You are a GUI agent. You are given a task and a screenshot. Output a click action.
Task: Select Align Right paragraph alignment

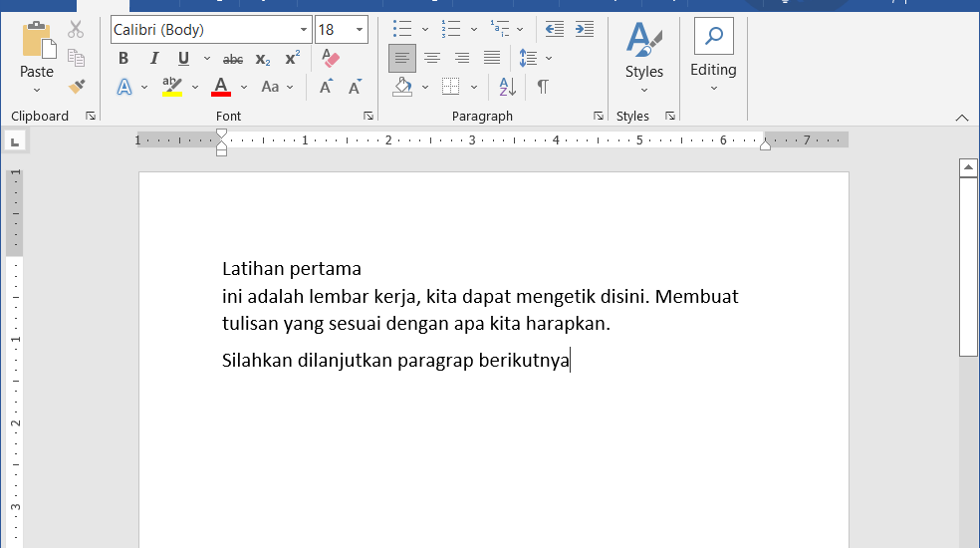[462, 58]
